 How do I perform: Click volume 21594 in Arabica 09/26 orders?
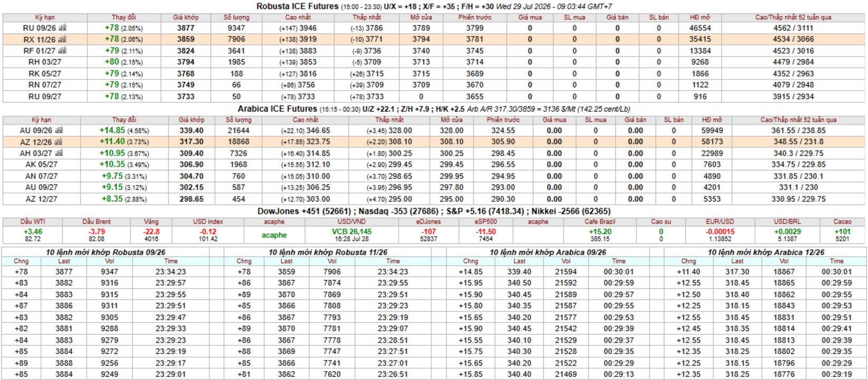566,272
